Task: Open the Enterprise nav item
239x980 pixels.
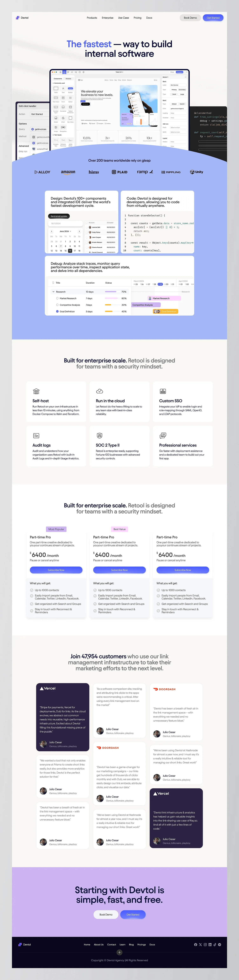Action: (x=107, y=18)
